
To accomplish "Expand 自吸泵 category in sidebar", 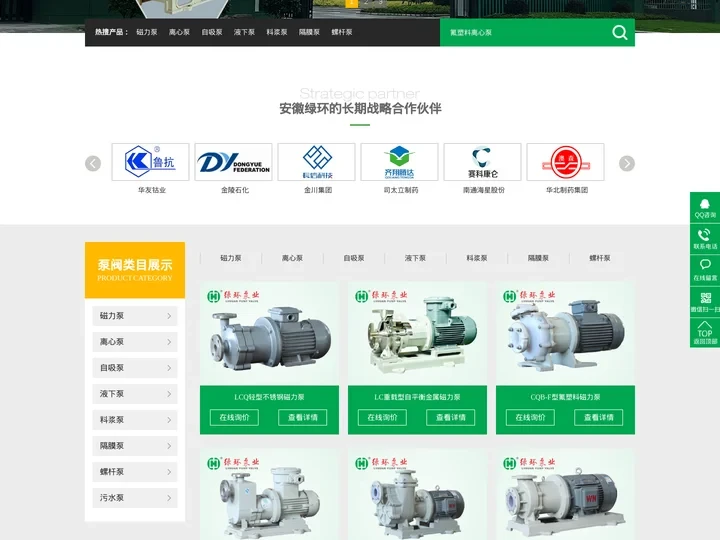I will click(135, 368).
